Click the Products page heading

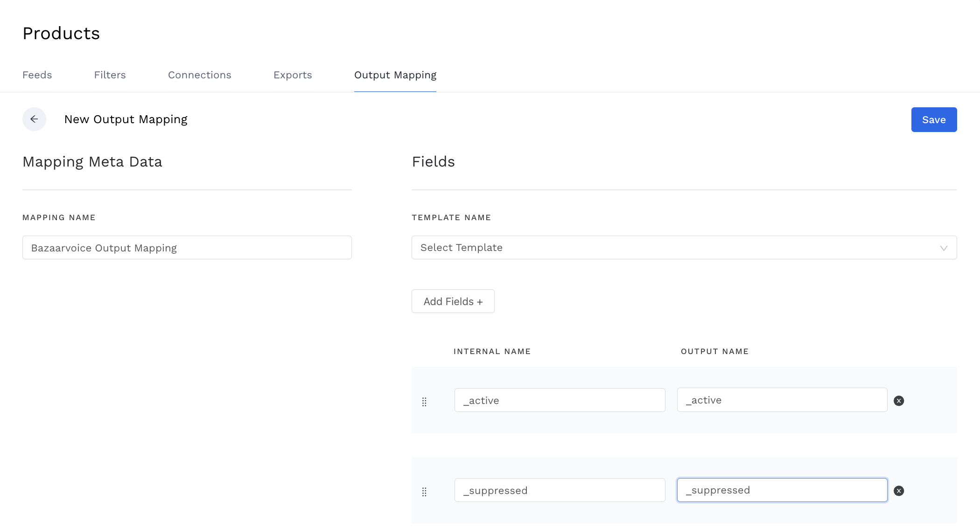click(61, 34)
